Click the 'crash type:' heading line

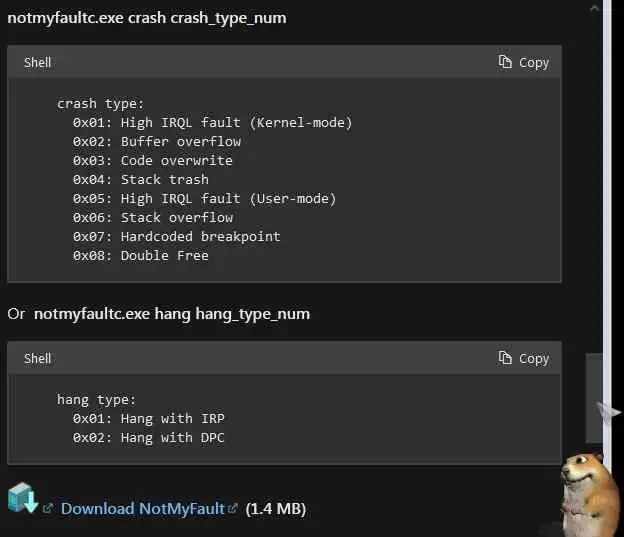pyautogui.click(x=100, y=104)
